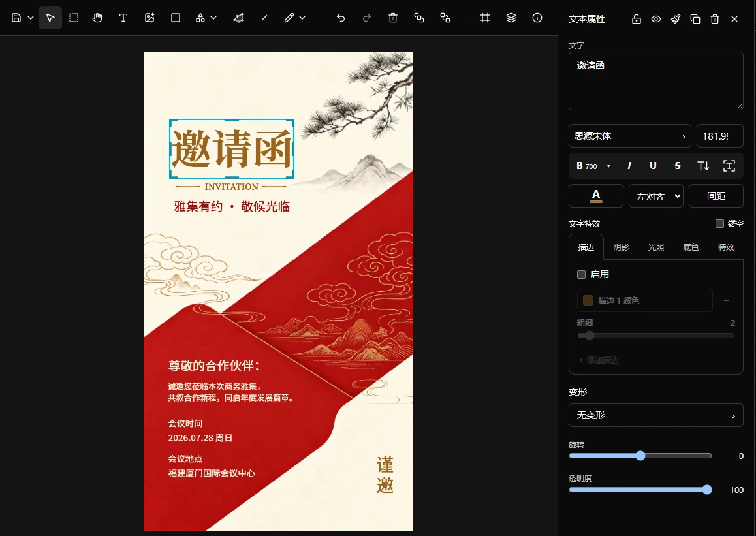The height and width of the screenshot is (536, 756).
Task: Open the save options dropdown arrow
Action: point(31,18)
